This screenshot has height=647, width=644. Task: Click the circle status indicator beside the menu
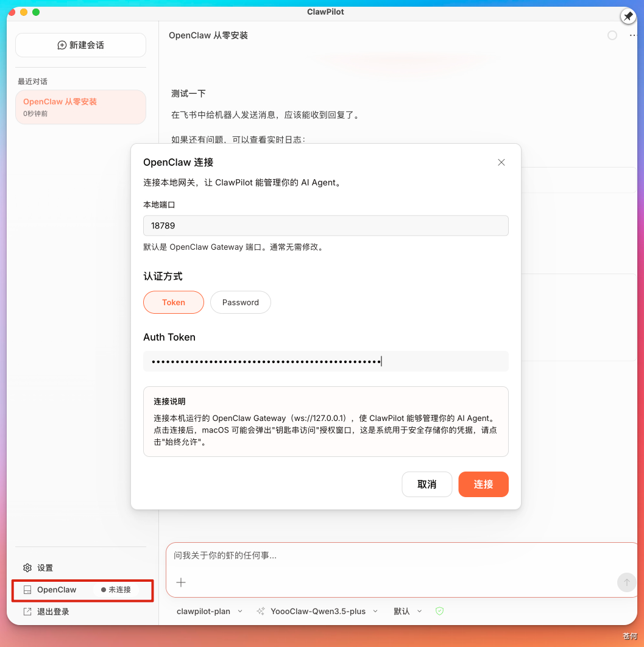[612, 35]
